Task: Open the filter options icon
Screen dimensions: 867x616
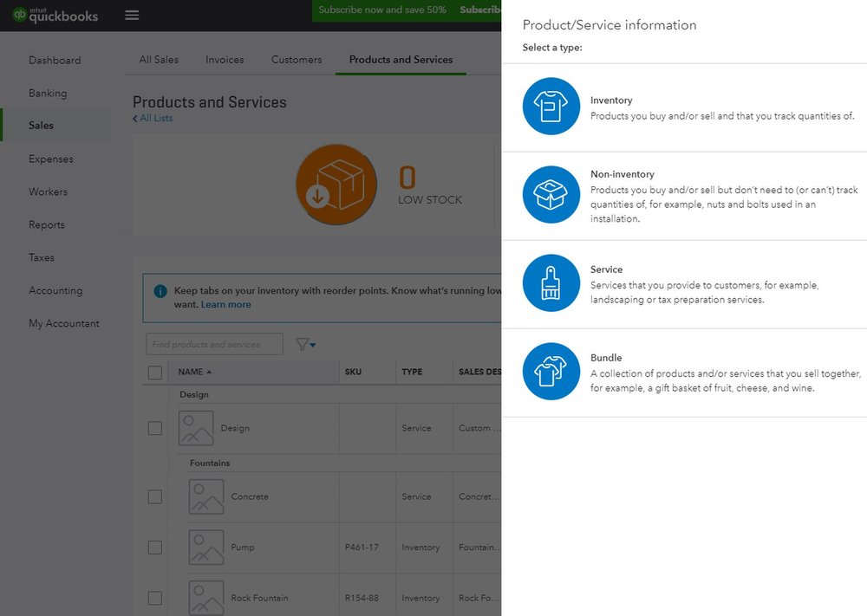Action: tap(299, 344)
